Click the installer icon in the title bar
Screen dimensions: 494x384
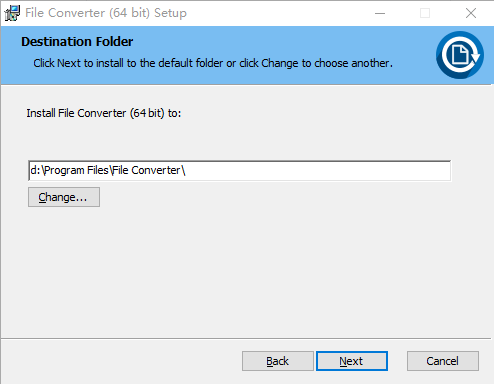click(x=12, y=13)
